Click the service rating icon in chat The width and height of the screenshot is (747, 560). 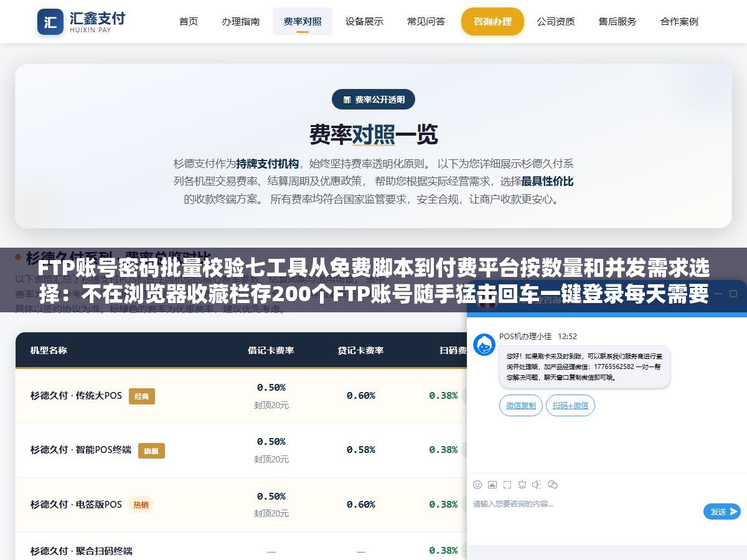522,485
